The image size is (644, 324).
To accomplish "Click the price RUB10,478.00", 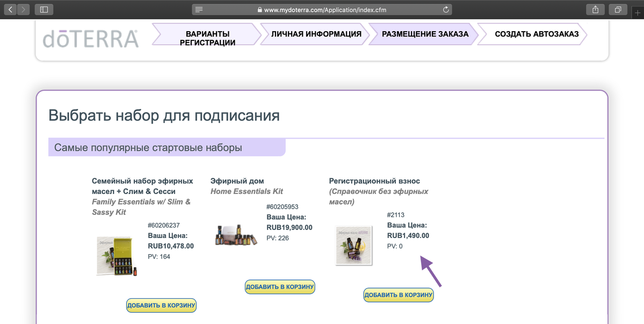I will [x=170, y=246].
